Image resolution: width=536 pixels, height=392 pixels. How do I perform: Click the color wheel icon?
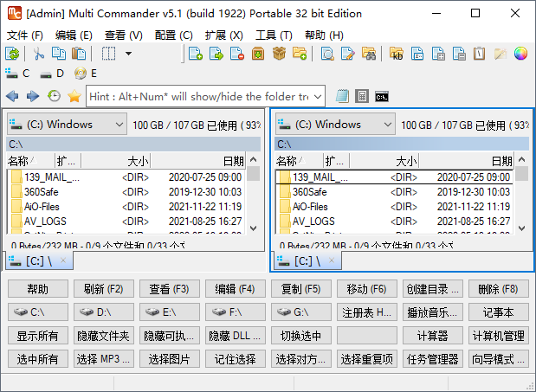(x=520, y=54)
